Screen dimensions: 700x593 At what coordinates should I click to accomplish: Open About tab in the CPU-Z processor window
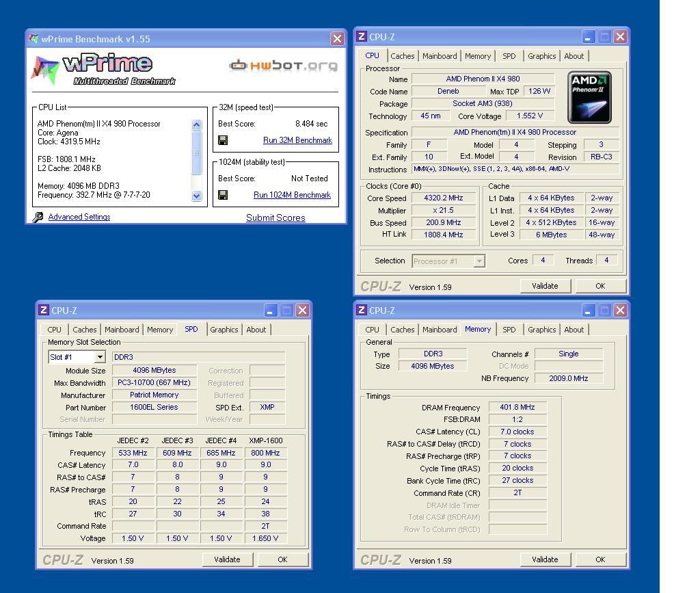point(574,56)
